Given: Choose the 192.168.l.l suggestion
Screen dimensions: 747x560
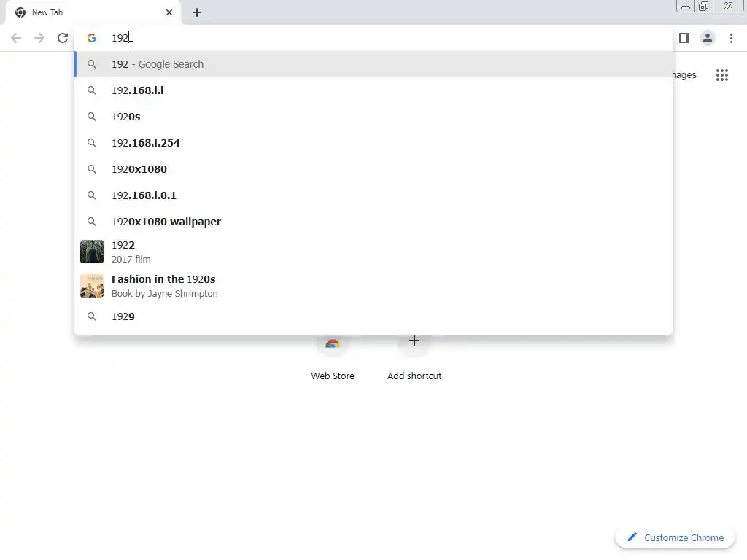Looking at the screenshot, I should pos(373,90).
